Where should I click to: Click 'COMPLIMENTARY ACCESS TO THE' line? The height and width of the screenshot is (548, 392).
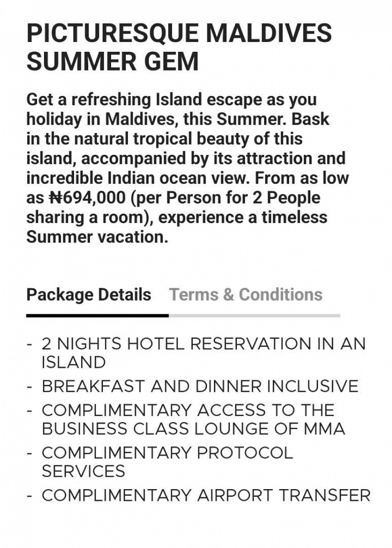pos(188,410)
